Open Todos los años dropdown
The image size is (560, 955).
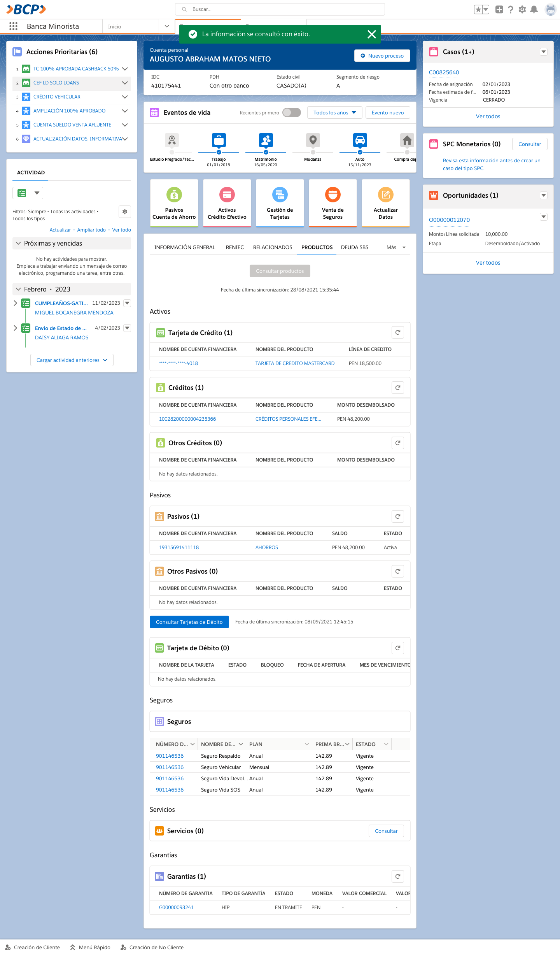click(x=335, y=112)
